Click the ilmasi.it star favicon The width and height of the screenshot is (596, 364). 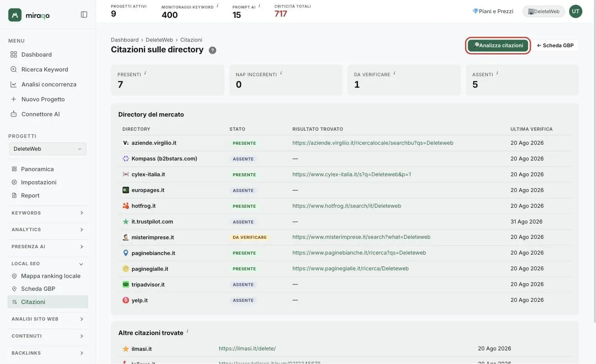point(126,349)
